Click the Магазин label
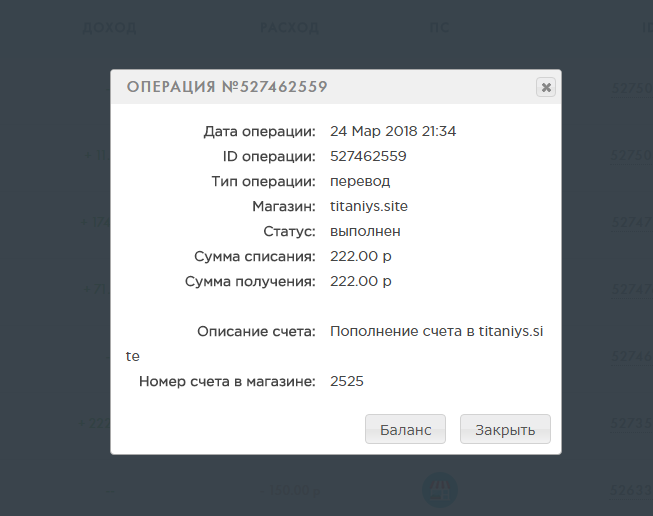Image resolution: width=653 pixels, height=516 pixels. (284, 206)
